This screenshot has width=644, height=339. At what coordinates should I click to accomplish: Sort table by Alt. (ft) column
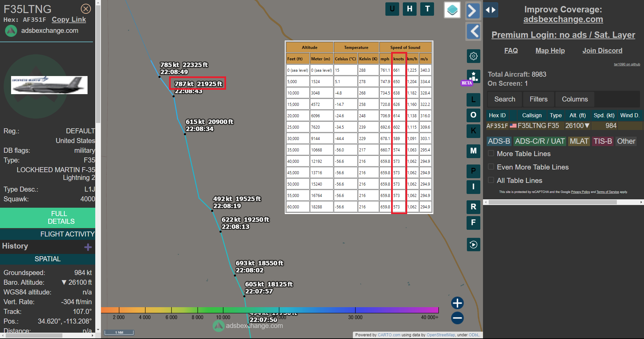(x=578, y=116)
